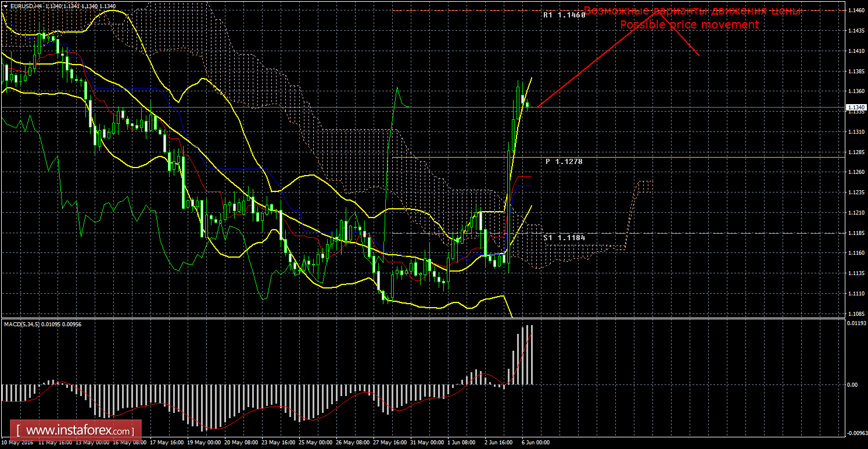Click the 1.1360 value on the price scale
Viewport: 868px width, 449px height.
pyautogui.click(x=855, y=92)
